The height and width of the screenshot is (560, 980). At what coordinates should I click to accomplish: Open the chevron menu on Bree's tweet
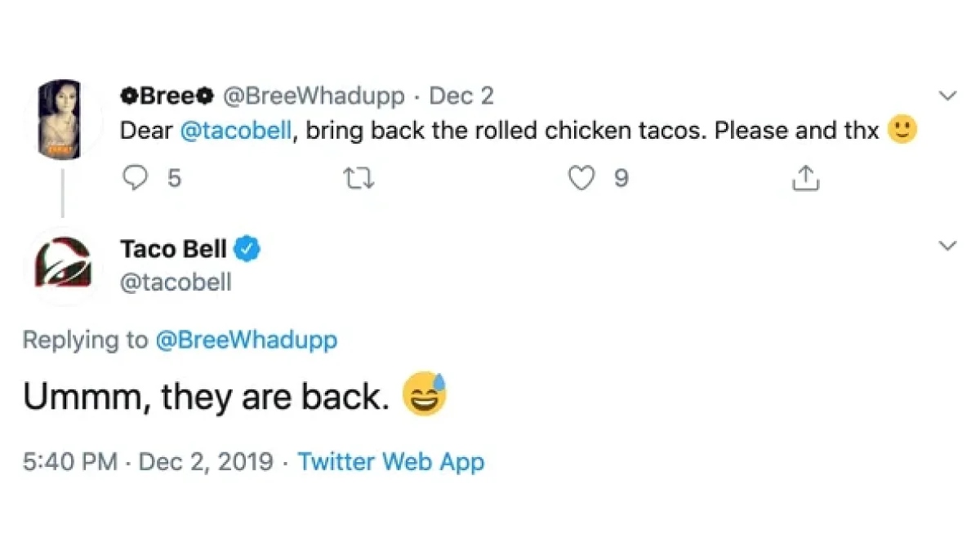947,95
